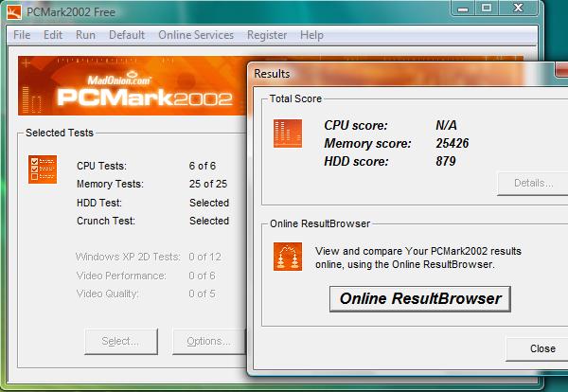Click the 'HDD score:' label
568x392 pixels.
click(x=356, y=161)
